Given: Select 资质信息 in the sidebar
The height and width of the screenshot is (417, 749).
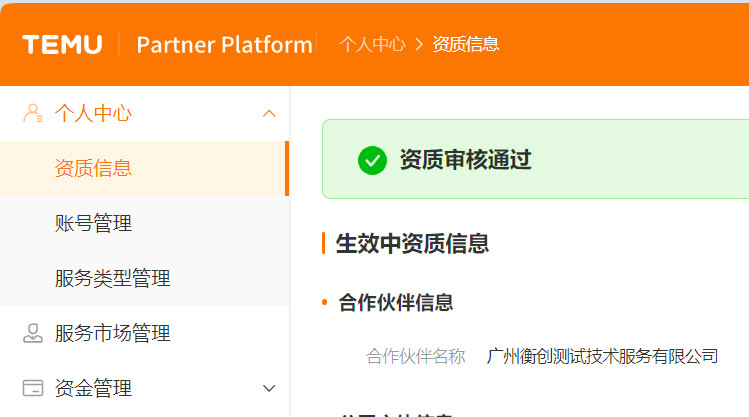Looking at the screenshot, I should [x=93, y=168].
